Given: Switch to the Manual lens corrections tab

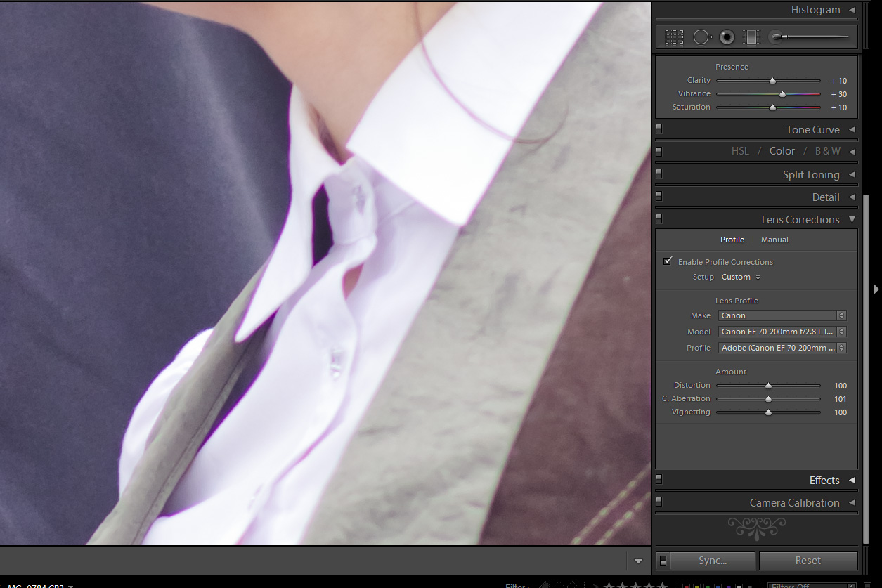Looking at the screenshot, I should (x=774, y=240).
